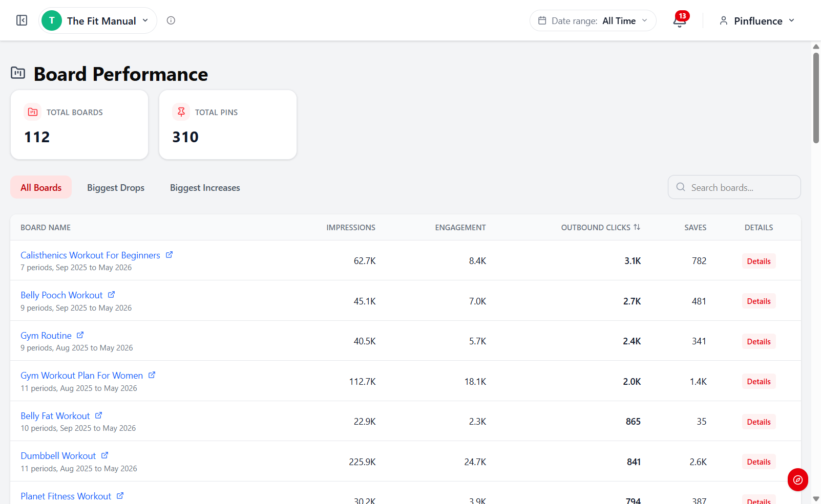Click the Total Boards card icon

click(33, 112)
